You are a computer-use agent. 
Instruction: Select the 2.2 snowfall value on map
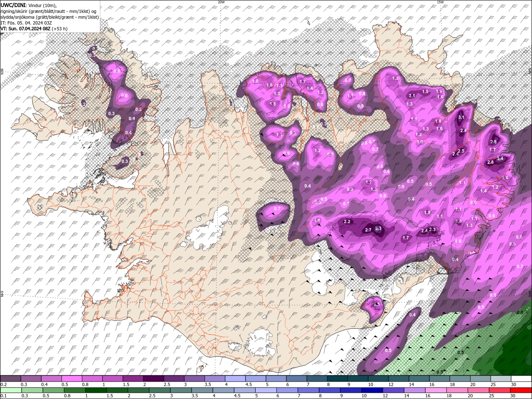347,222
